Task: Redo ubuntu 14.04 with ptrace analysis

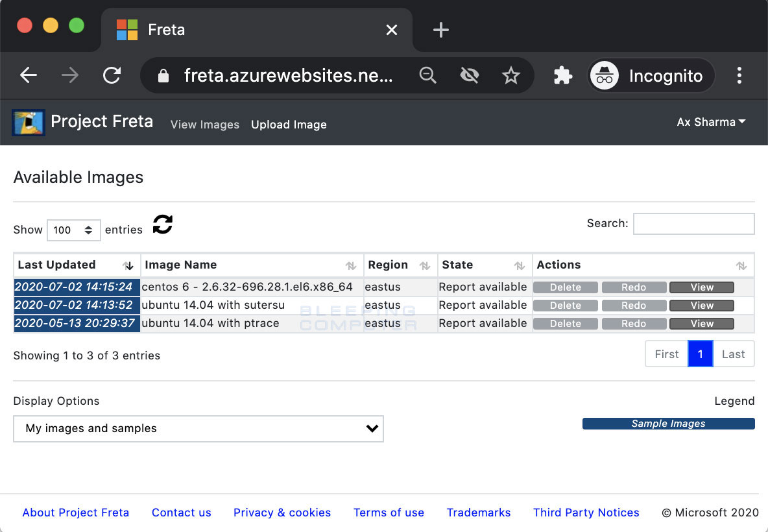Action: (634, 324)
